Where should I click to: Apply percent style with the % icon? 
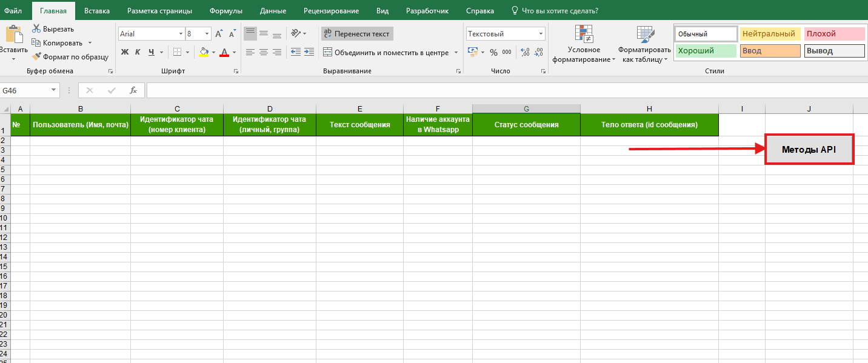(x=493, y=52)
